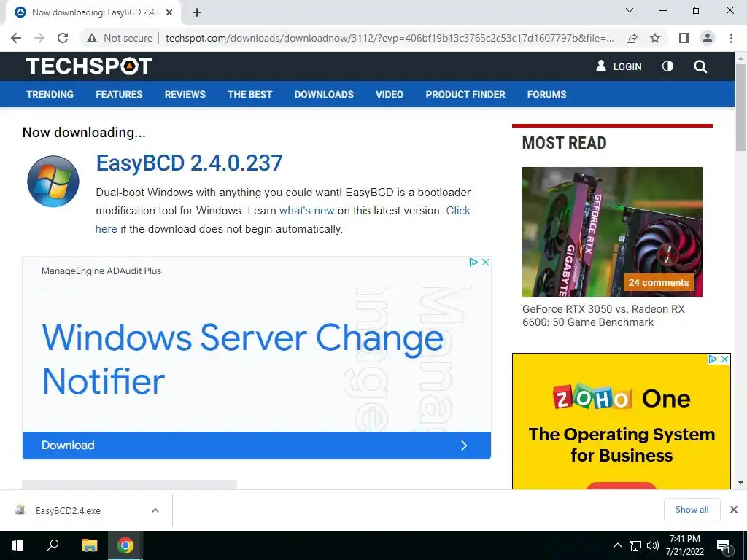Image resolution: width=747 pixels, height=560 pixels.
Task: Open volume speaker tray icon
Action: coord(653,545)
